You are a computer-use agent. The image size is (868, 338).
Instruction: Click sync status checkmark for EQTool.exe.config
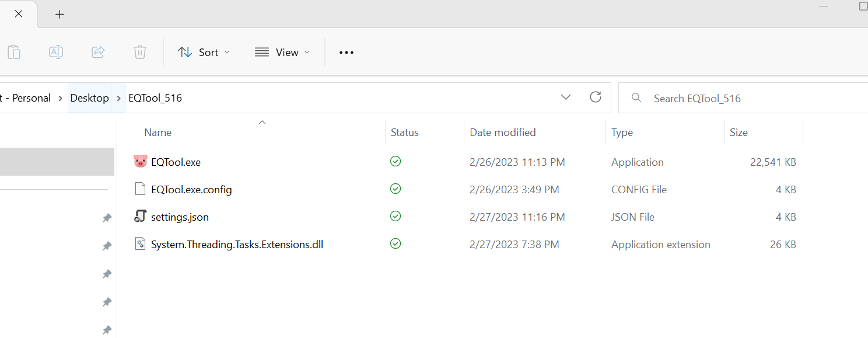(x=395, y=189)
